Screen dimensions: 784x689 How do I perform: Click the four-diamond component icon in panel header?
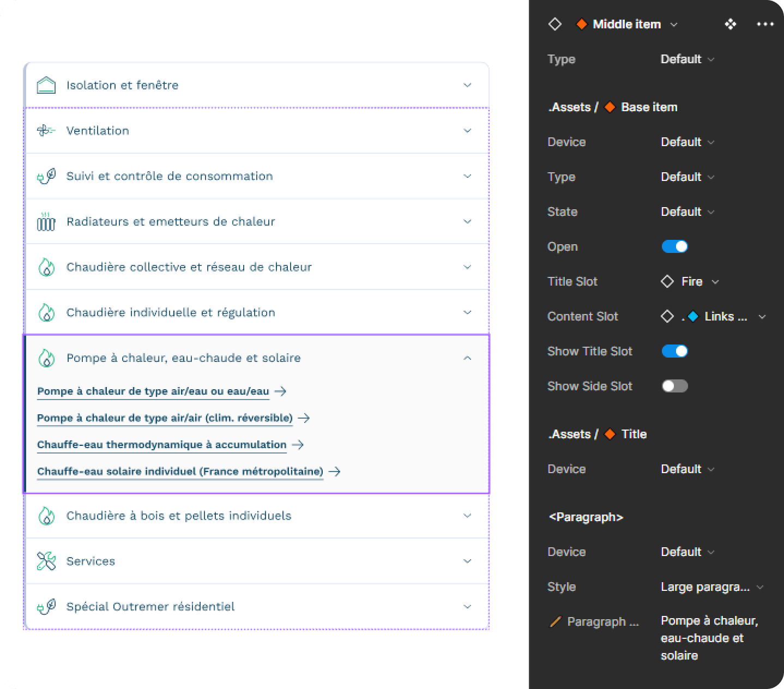(730, 24)
